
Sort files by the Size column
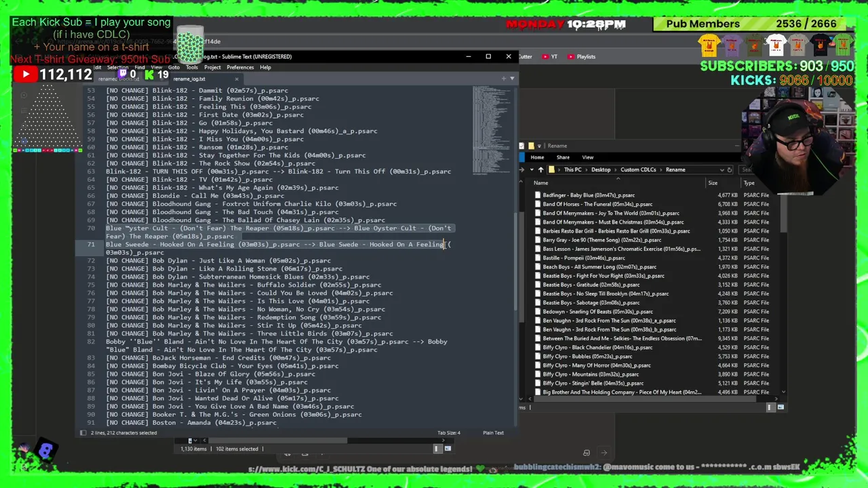[713, 183]
